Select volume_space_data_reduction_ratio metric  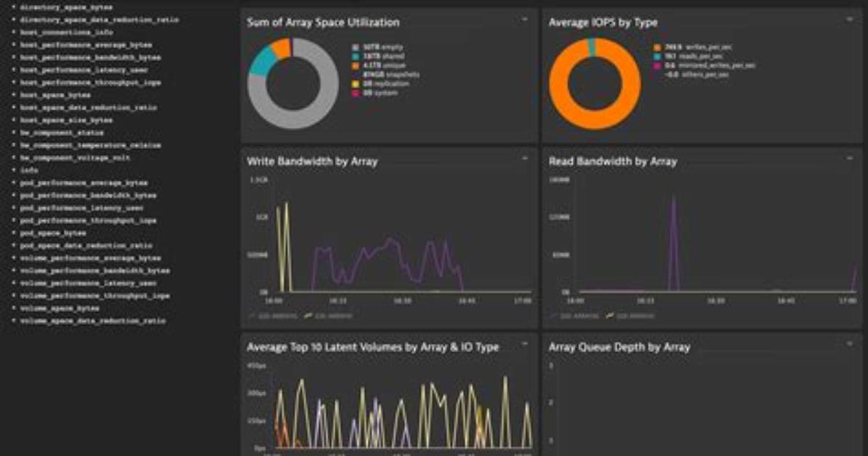tap(92, 321)
